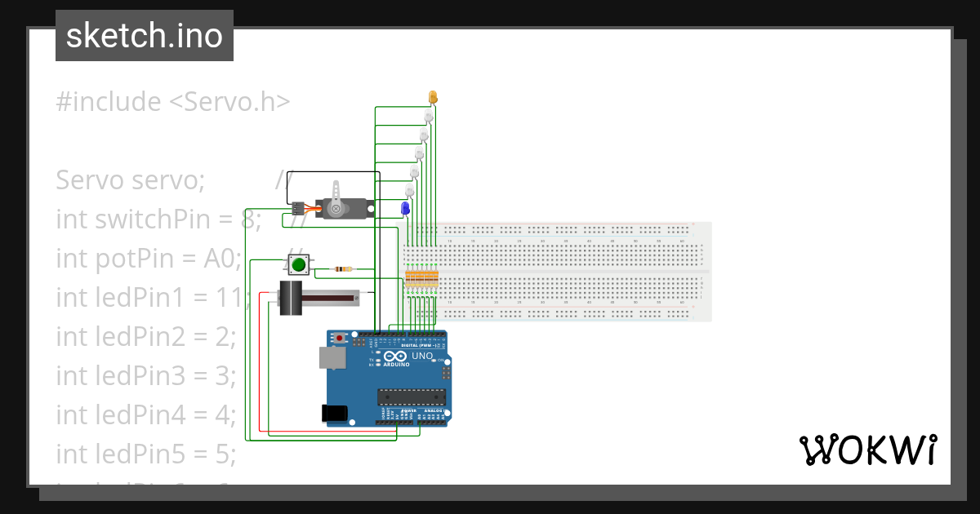This screenshot has height=514, width=980.
Task: Click the line reading #include <Servo.h>
Action: (x=172, y=100)
